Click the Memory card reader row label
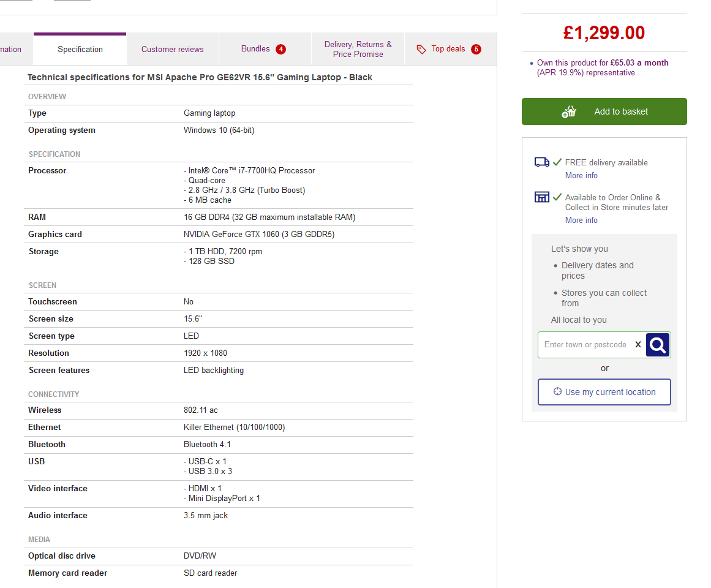711x588 pixels. tap(67, 573)
